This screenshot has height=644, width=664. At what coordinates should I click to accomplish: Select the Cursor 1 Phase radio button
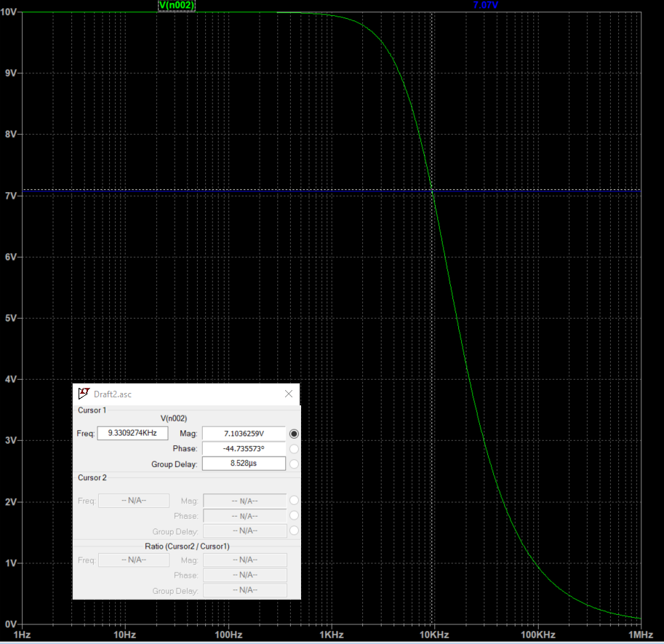point(294,449)
